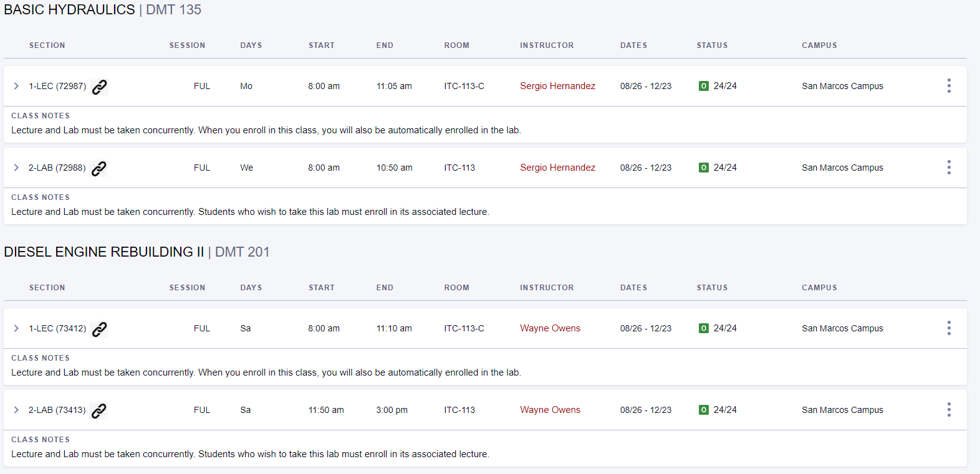
Task: Open more options menu for 2-LAB (73413)
Action: 949,410
